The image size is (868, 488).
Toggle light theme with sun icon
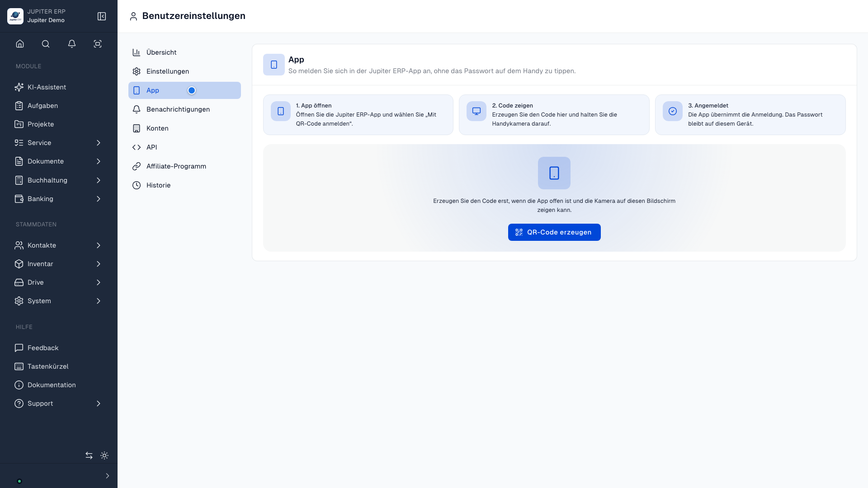click(x=104, y=455)
